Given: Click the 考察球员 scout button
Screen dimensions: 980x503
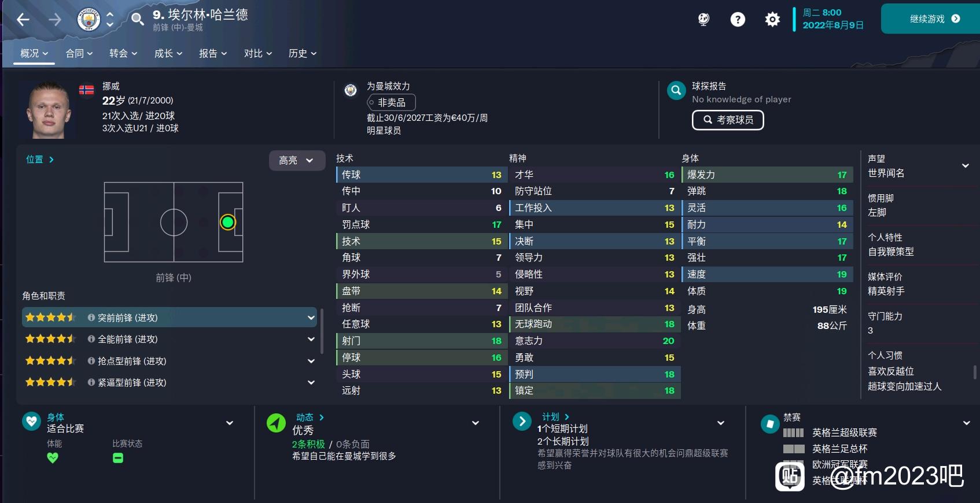Looking at the screenshot, I should 728,120.
